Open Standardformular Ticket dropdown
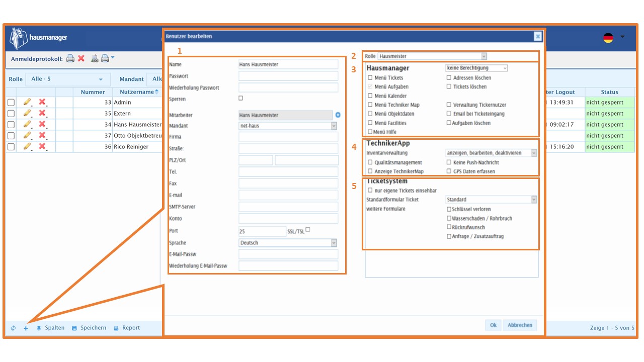This screenshot has height=362, width=644. (x=492, y=200)
